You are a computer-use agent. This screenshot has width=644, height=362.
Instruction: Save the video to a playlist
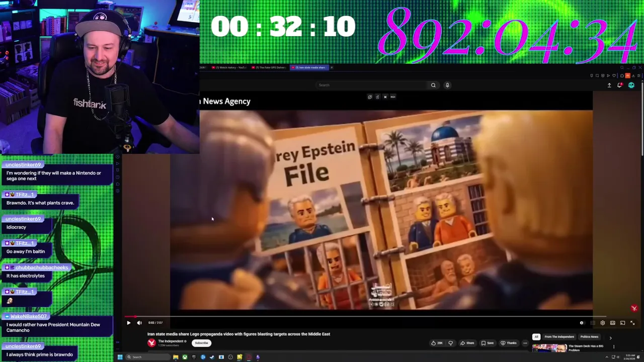tap(488, 343)
